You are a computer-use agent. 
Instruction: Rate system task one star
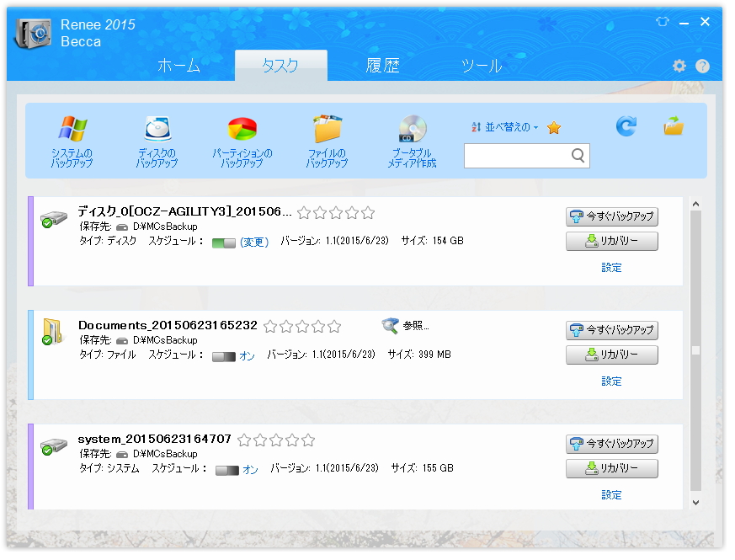coord(244,440)
